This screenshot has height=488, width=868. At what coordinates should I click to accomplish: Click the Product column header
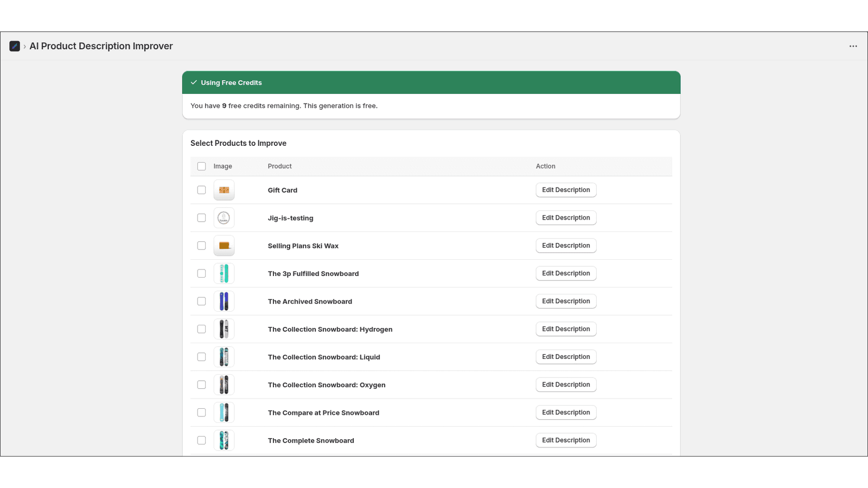(x=279, y=166)
